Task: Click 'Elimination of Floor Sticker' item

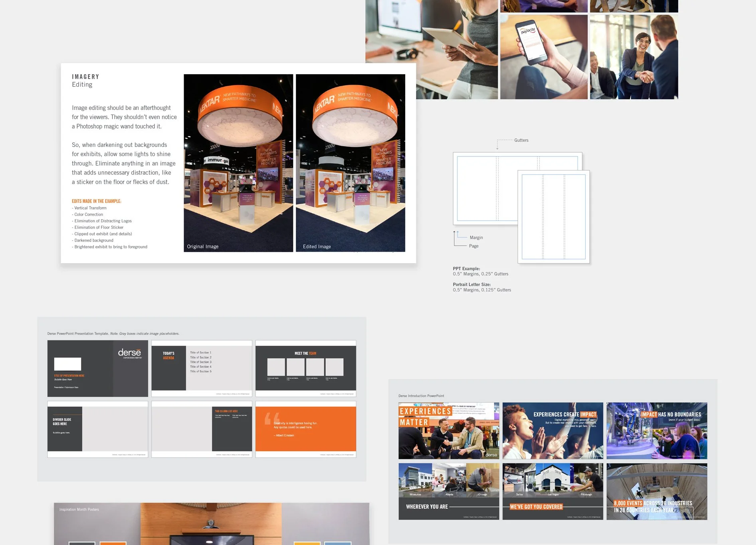Action: [x=98, y=227]
